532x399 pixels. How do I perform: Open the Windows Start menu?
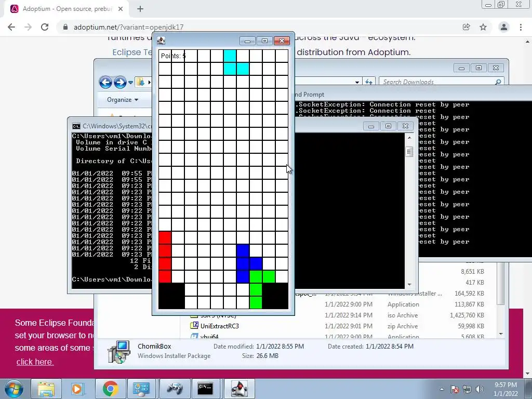14,389
